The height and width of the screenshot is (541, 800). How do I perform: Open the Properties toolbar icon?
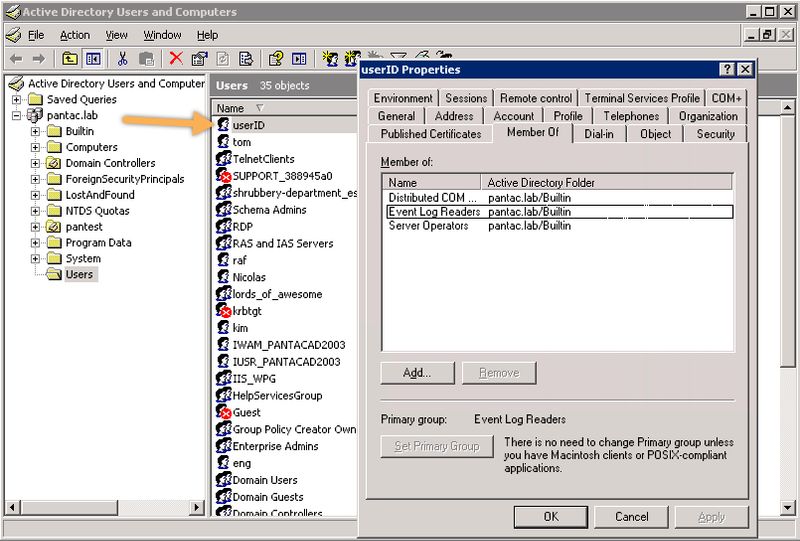199,59
